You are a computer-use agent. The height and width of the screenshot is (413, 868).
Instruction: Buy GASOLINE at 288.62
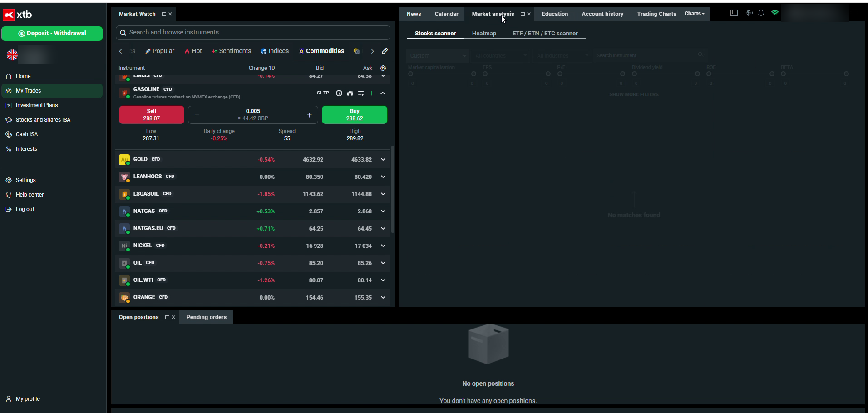tap(355, 115)
